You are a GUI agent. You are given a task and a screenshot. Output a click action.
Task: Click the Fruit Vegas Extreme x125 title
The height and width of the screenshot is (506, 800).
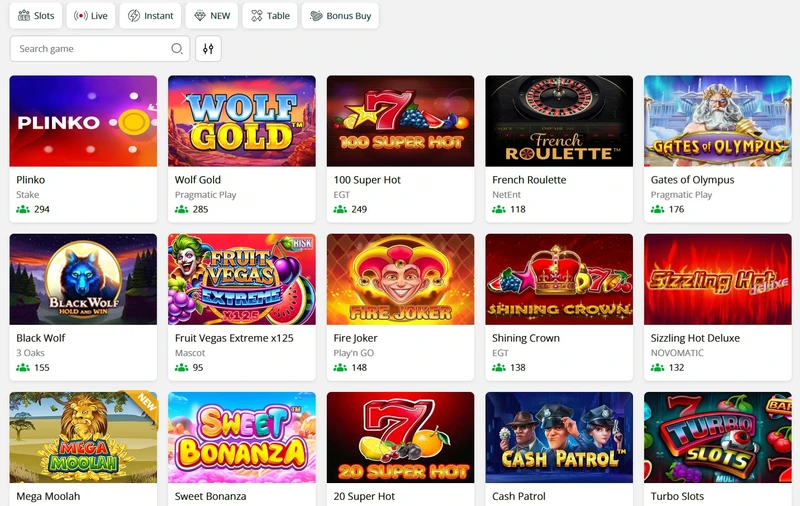(234, 338)
